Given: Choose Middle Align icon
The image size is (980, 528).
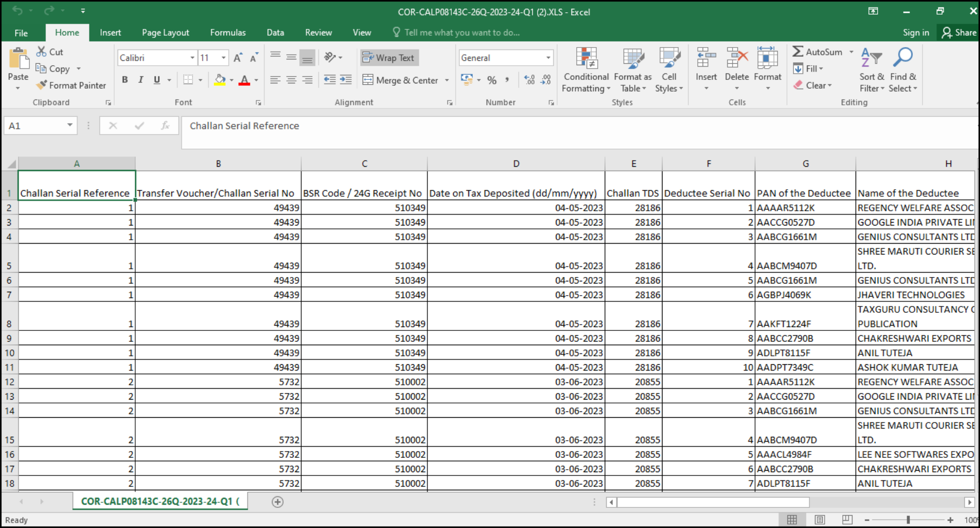Looking at the screenshot, I should [292, 58].
